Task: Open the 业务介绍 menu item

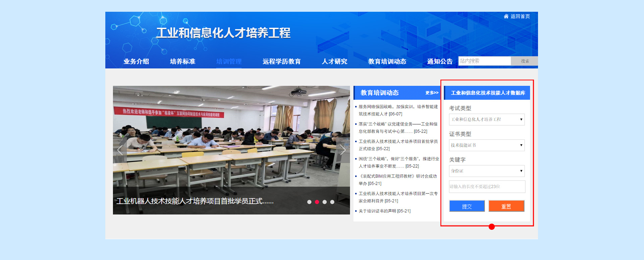Action: click(136, 61)
